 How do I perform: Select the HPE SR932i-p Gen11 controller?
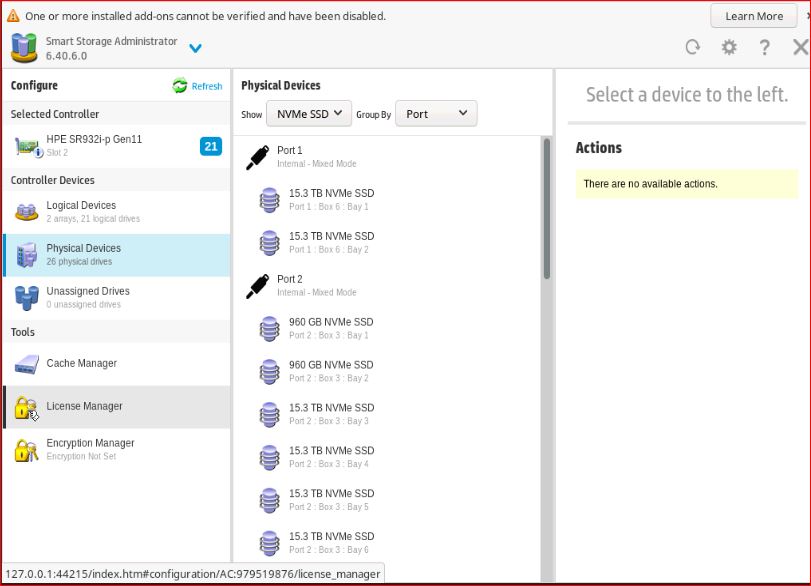click(x=94, y=145)
